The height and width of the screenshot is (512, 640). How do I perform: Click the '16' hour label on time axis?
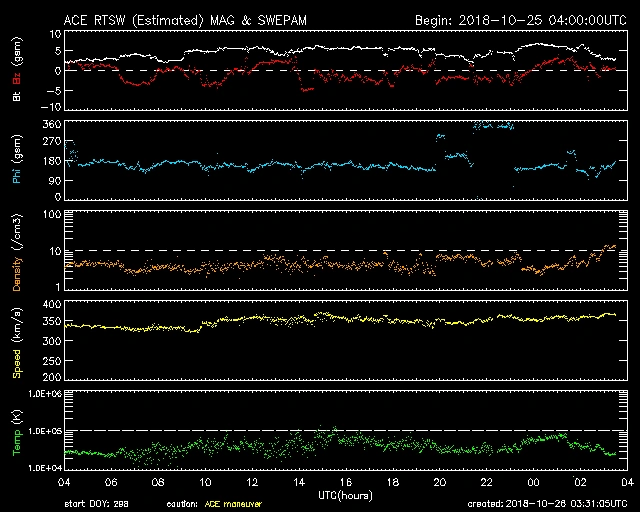(346, 483)
